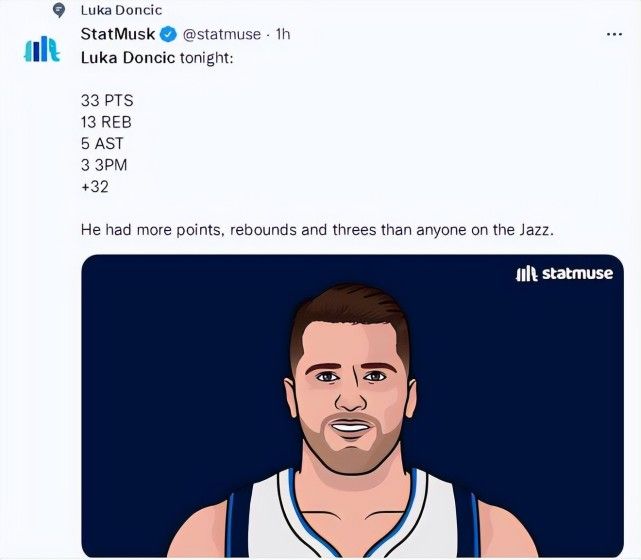Viewport: 641px width, 560px height.
Task: Open the @statmuse handle
Action: click(x=221, y=34)
